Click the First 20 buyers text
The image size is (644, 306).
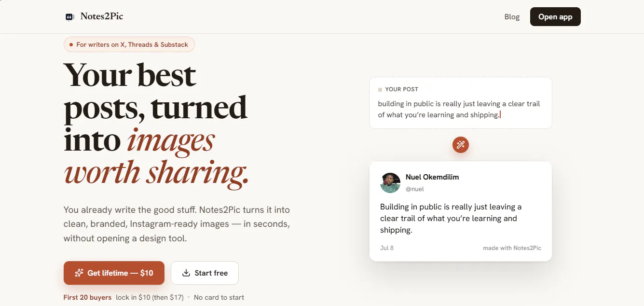(87, 297)
